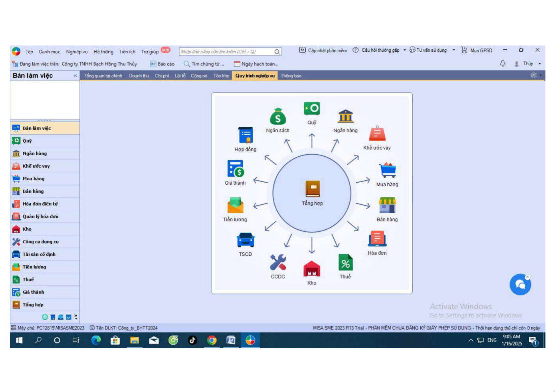Click the TSCĐ car icon
Image resolution: width=555 pixels, height=392 pixels.
coord(245,240)
